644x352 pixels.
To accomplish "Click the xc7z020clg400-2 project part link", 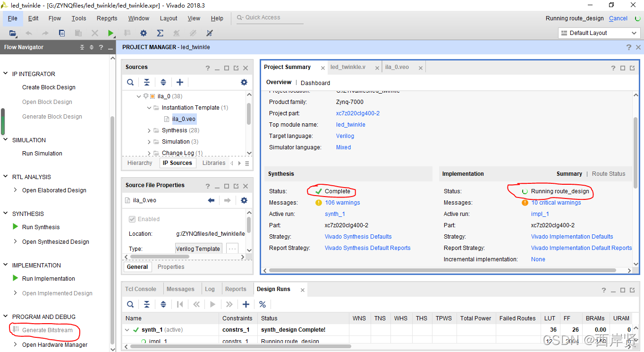I will [x=358, y=113].
